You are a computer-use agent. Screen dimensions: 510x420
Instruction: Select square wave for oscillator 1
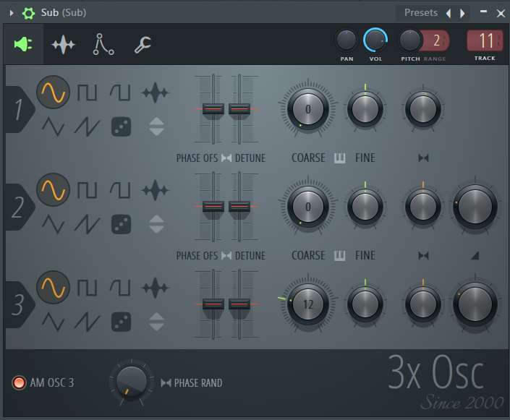point(87,93)
